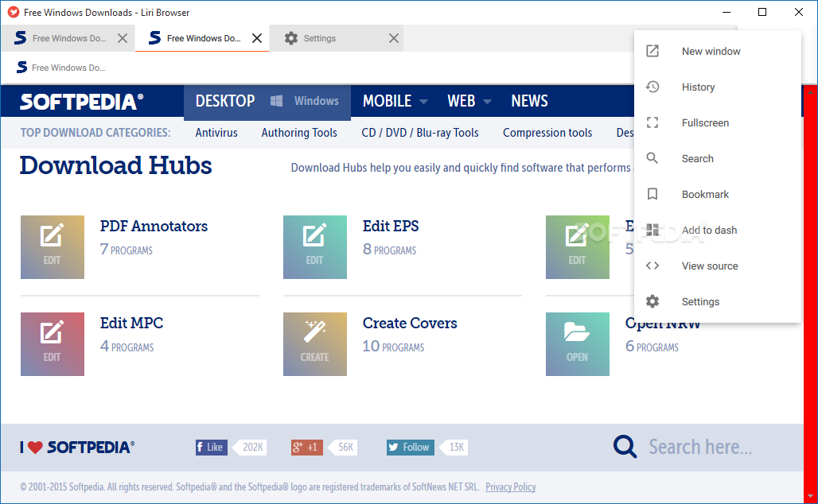Open CD / DVD / Blu-ray Tools category

pos(420,133)
